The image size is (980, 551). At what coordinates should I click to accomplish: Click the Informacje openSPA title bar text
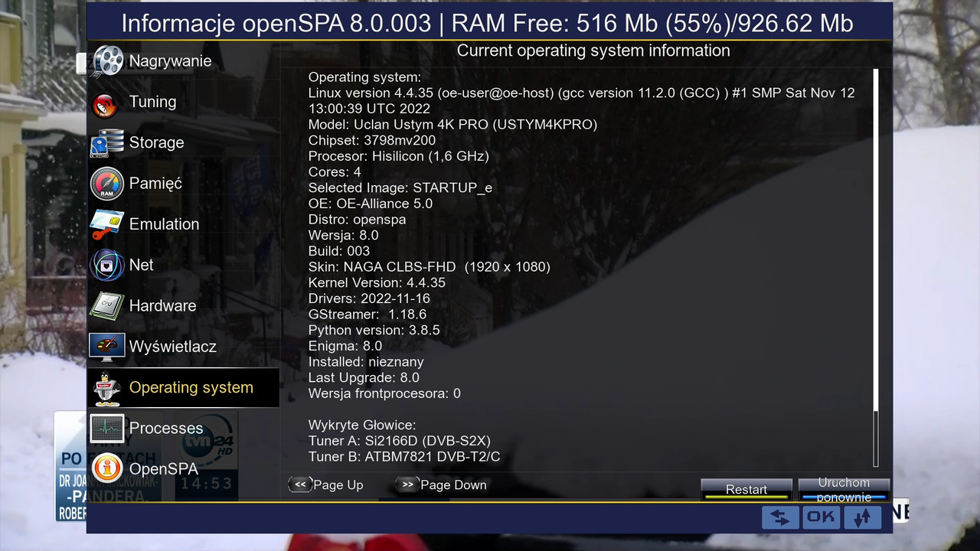[x=487, y=22]
